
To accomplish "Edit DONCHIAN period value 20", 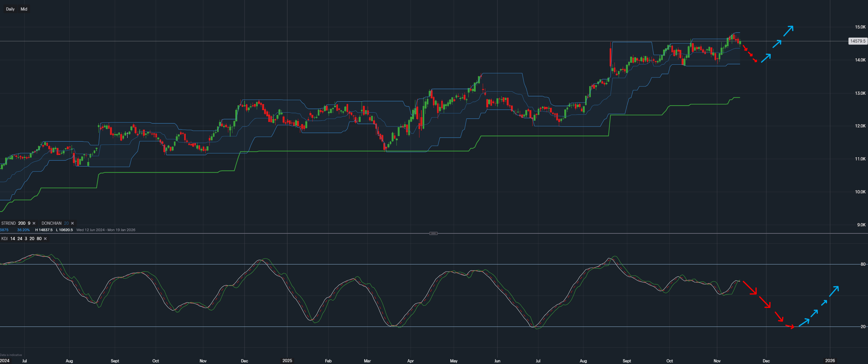I will [x=66, y=223].
